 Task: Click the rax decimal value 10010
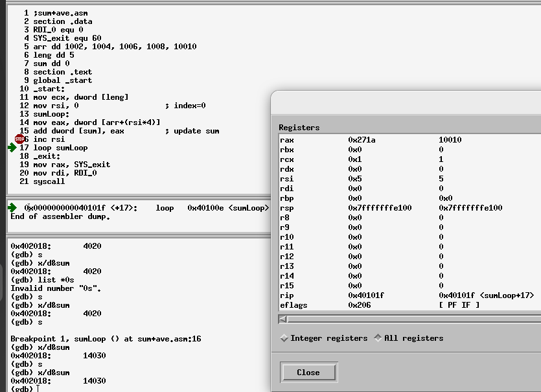coord(450,140)
